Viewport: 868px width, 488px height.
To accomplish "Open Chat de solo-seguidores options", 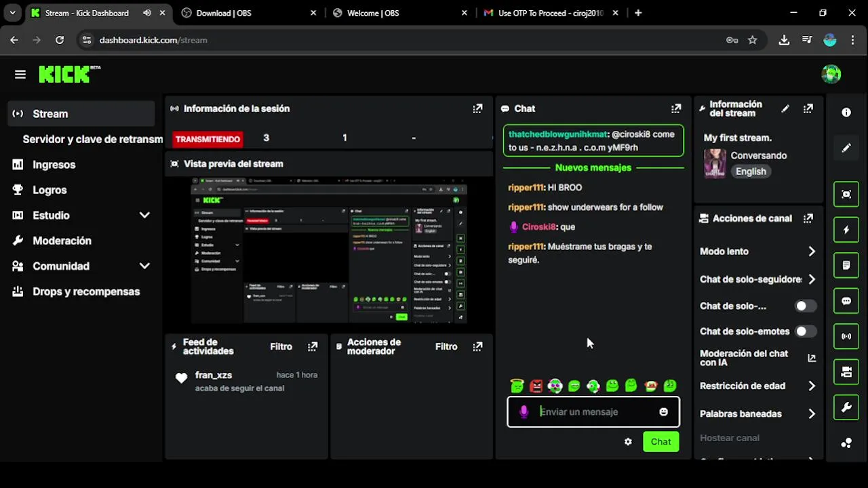I will (757, 279).
